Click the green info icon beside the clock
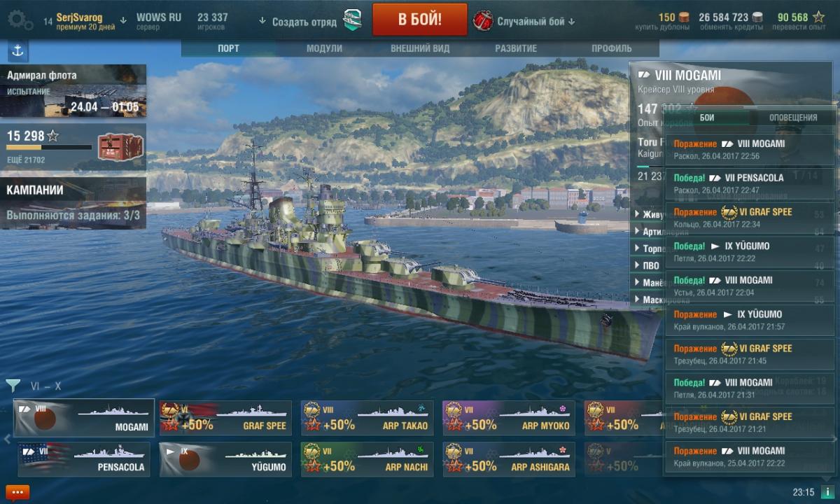840x504 pixels. [x=827, y=492]
